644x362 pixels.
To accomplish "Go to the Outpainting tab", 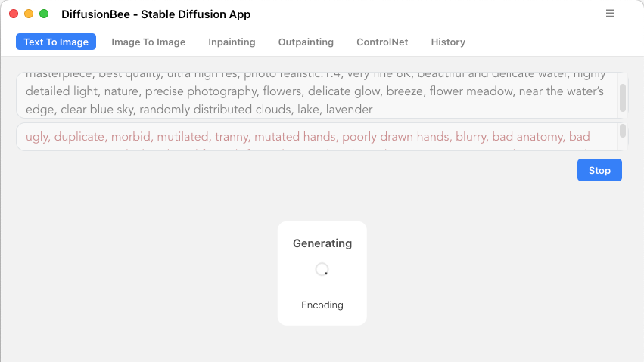I will pyautogui.click(x=306, y=42).
